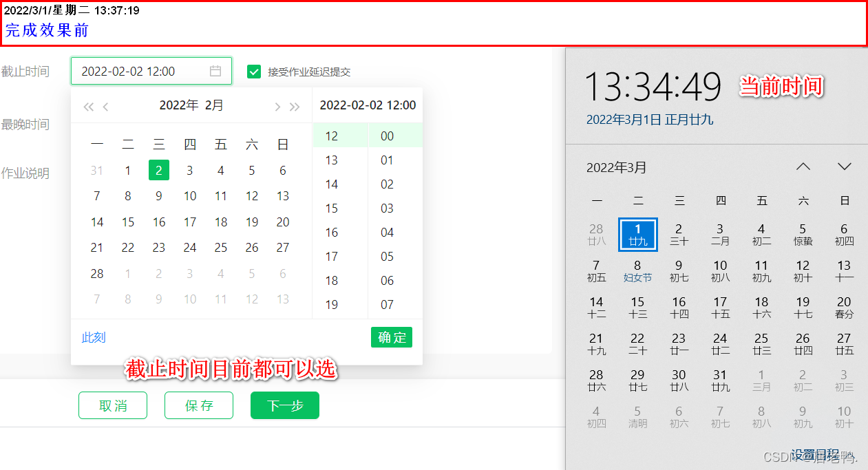Select minute 03 in minutes column

(387, 208)
